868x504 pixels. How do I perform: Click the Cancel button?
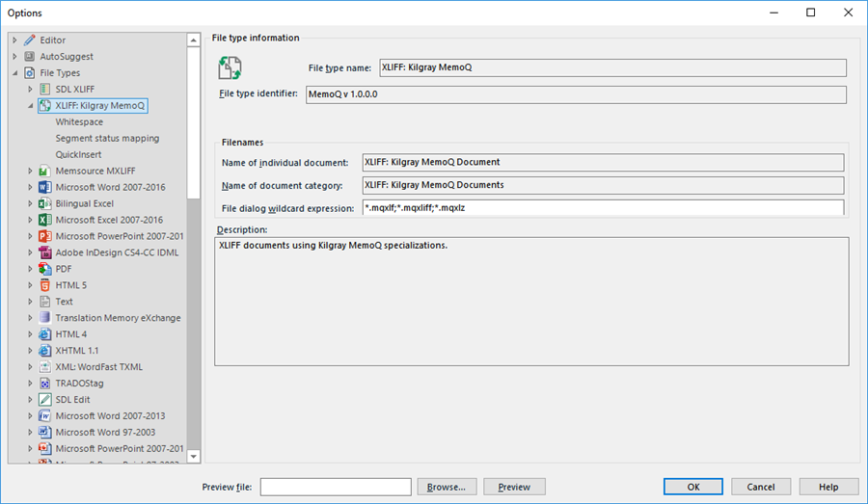click(x=761, y=487)
